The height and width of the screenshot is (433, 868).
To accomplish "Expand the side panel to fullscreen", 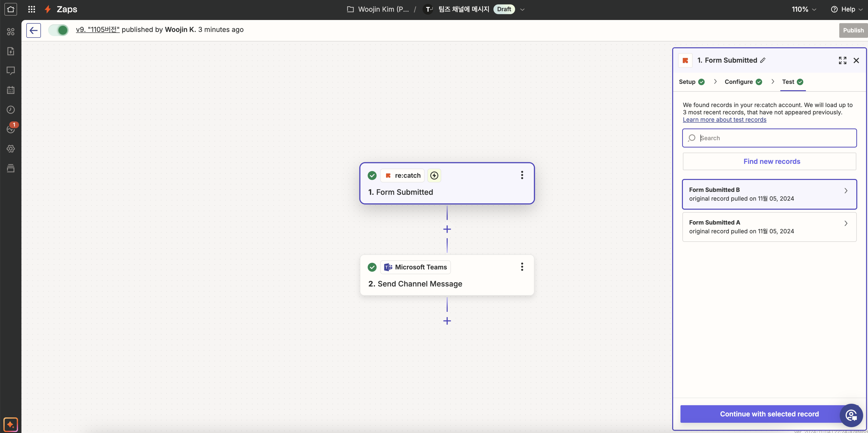I will [842, 60].
